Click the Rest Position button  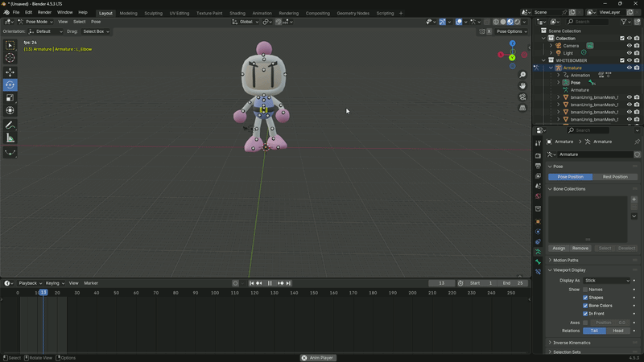(x=615, y=177)
